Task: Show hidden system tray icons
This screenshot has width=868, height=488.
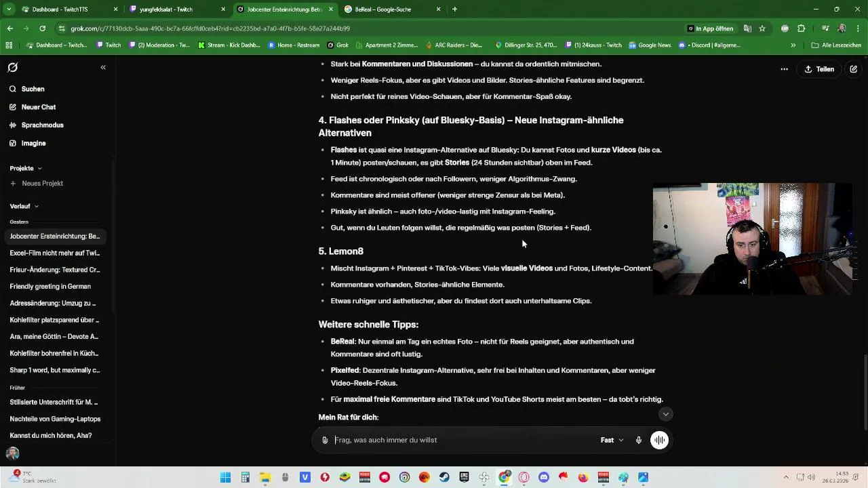Action: click(x=786, y=477)
